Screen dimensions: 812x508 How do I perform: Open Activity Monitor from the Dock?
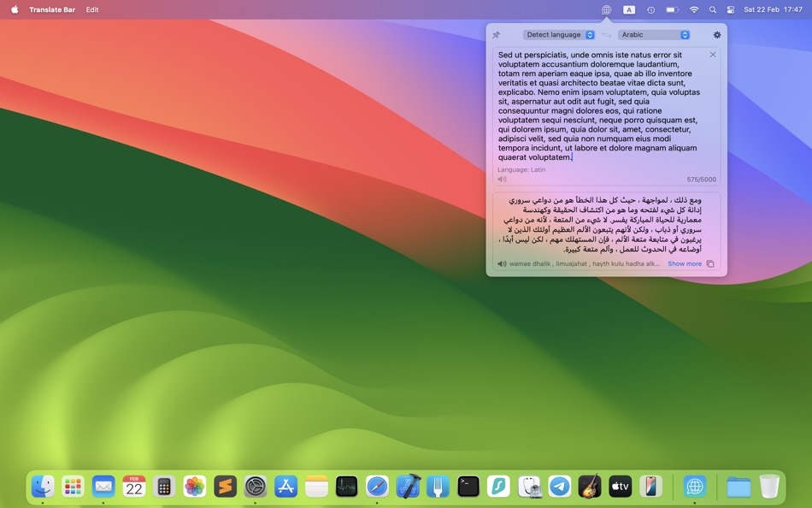pos(346,487)
